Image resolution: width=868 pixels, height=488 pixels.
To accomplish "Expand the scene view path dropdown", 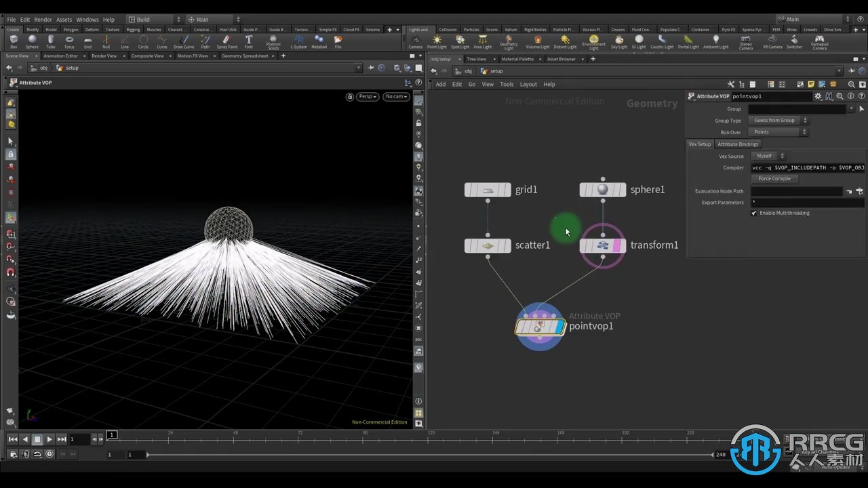I will [359, 68].
